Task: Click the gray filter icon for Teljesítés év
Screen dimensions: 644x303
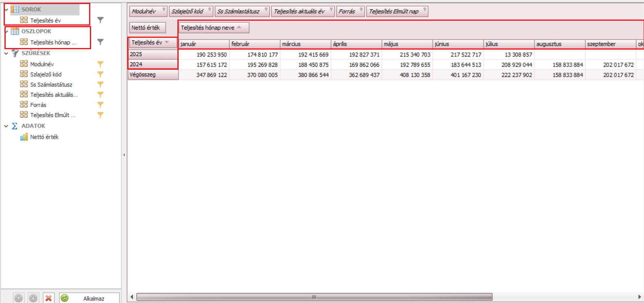Action: tap(100, 20)
